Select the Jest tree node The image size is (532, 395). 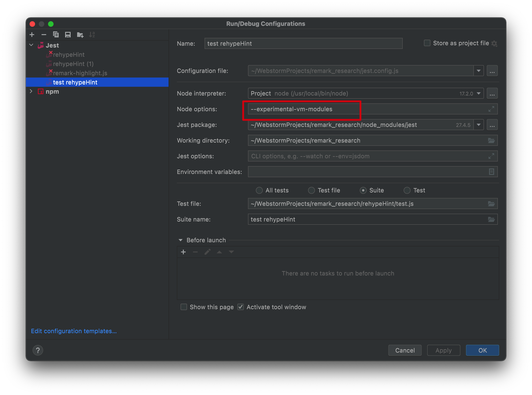point(97,45)
